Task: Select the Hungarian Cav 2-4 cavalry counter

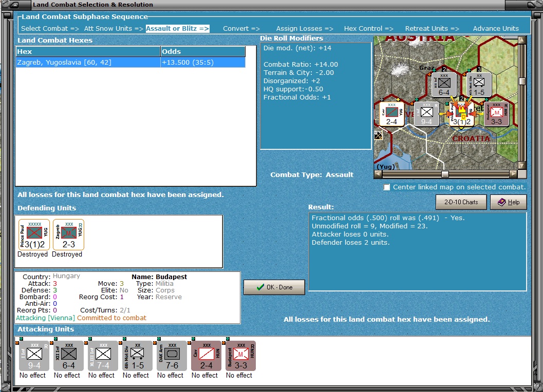Action: pyautogui.click(x=205, y=356)
